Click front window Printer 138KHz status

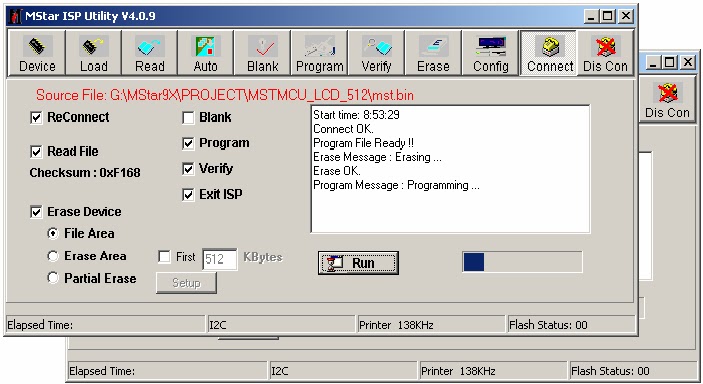(431, 325)
